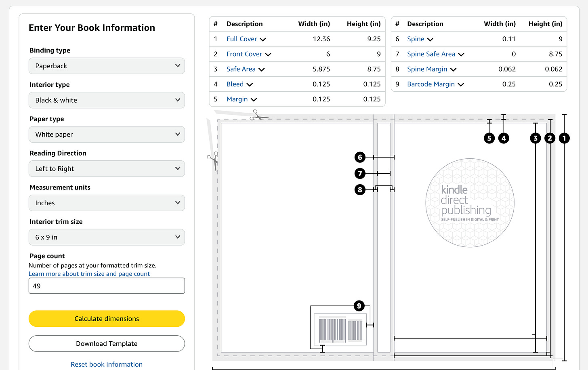Screen dimensions: 588x370
Task: Click the number 9 barcode marker
Action: (x=359, y=306)
